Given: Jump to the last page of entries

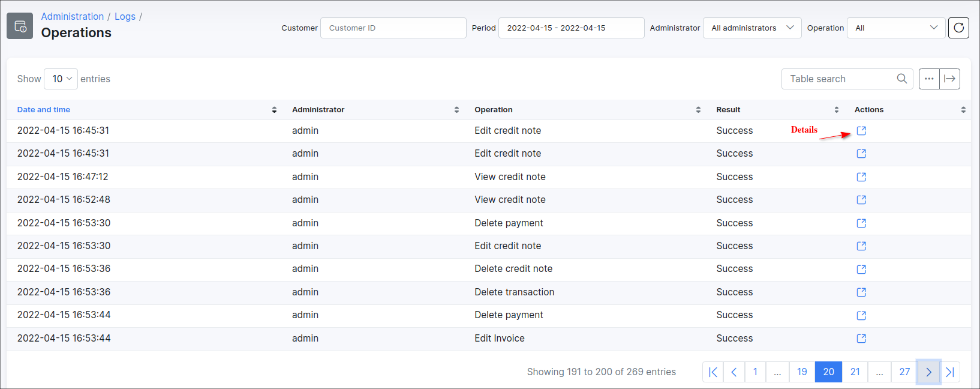Looking at the screenshot, I should pyautogui.click(x=950, y=372).
